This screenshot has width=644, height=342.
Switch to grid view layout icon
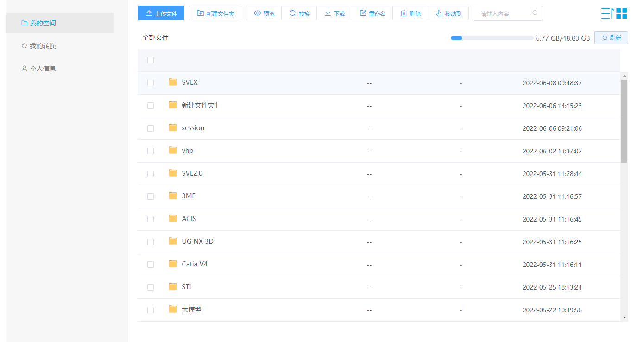(x=622, y=13)
